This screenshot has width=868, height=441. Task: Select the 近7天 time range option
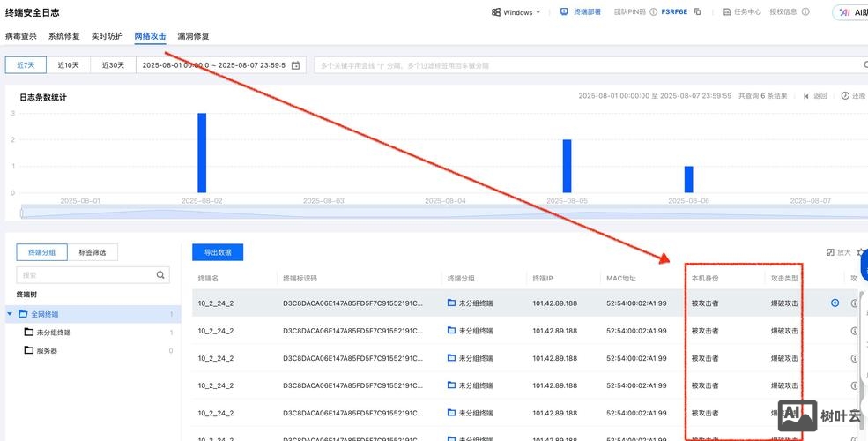point(26,65)
